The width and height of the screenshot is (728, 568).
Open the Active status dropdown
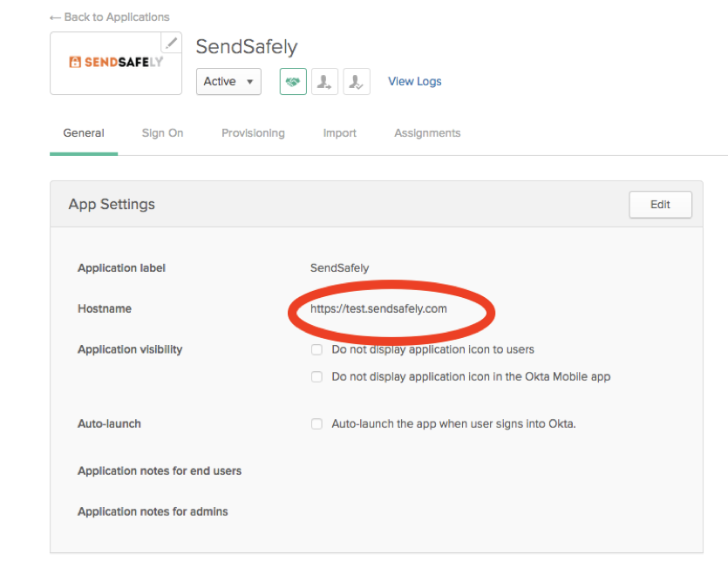228,82
